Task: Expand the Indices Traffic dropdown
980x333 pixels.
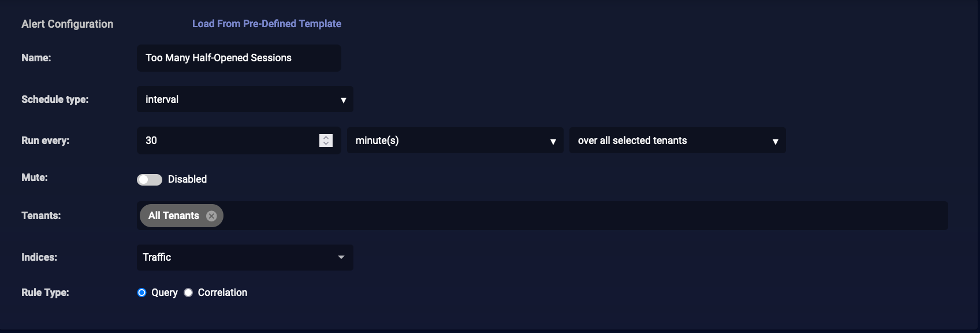Action: [x=244, y=257]
